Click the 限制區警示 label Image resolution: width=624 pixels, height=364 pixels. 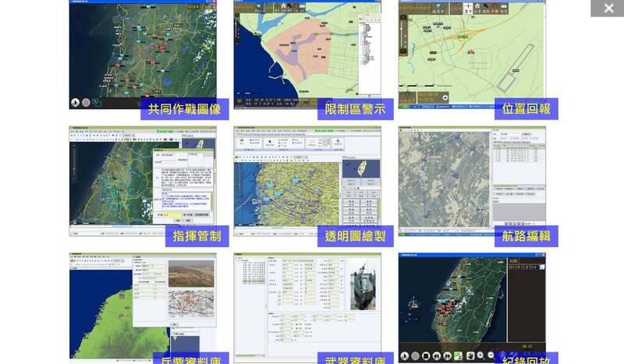pos(356,109)
